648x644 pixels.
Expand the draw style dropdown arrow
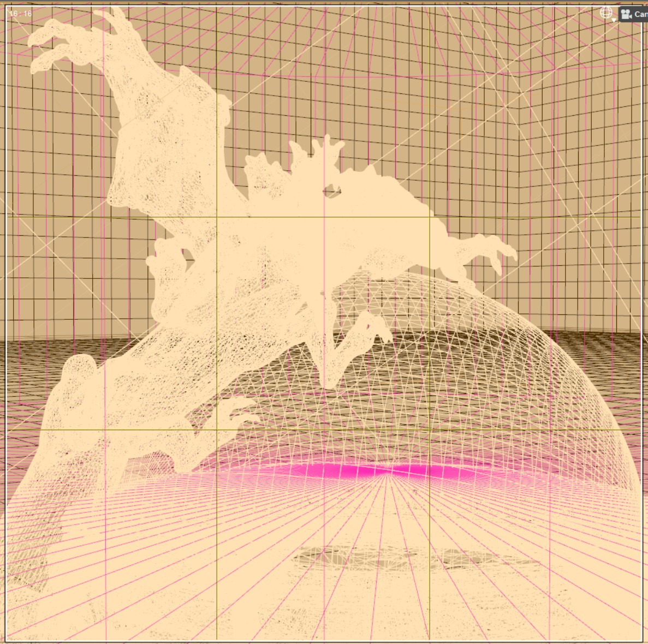[x=614, y=20]
